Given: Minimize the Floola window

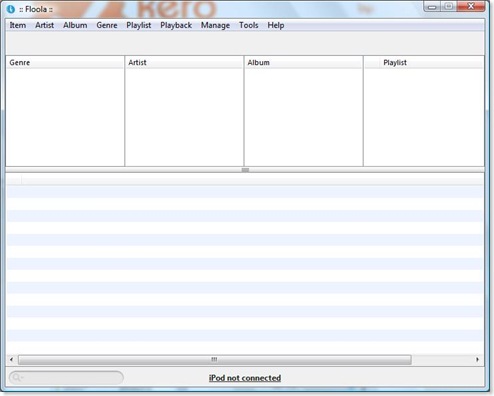Looking at the screenshot, I should 432,7.
